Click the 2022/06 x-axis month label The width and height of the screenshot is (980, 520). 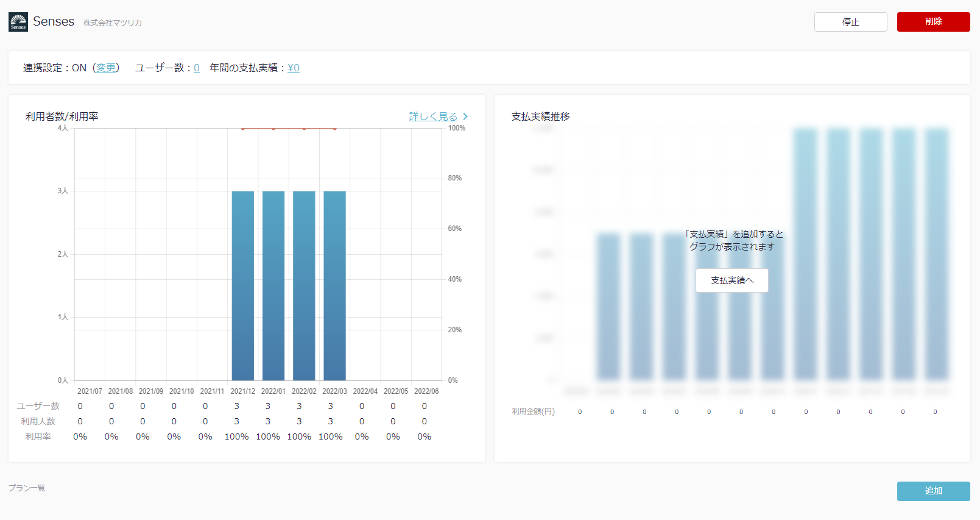[x=426, y=391]
